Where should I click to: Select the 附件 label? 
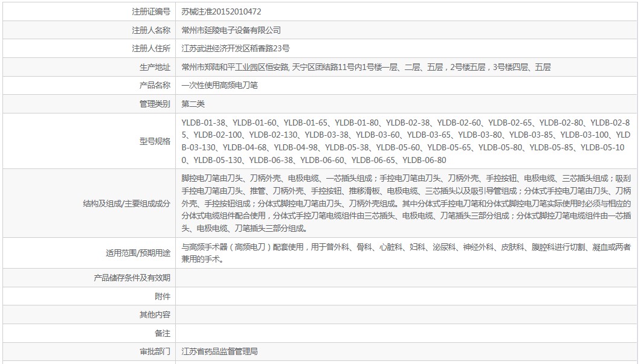pyautogui.click(x=163, y=296)
